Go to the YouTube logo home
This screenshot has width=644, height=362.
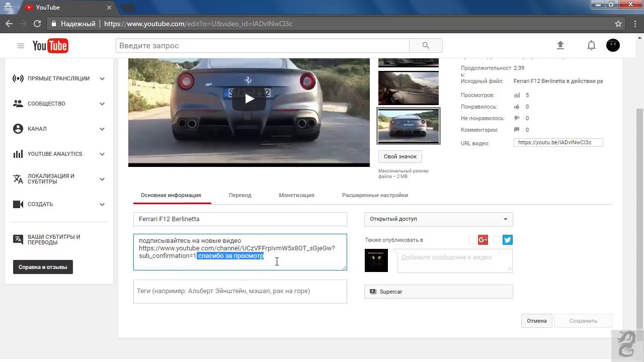click(50, 46)
